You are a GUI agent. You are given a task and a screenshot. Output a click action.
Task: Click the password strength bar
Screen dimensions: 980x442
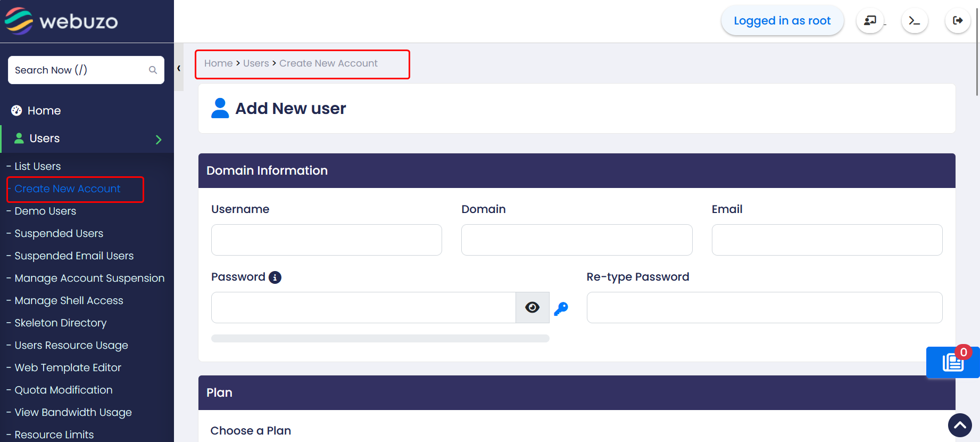pos(380,339)
